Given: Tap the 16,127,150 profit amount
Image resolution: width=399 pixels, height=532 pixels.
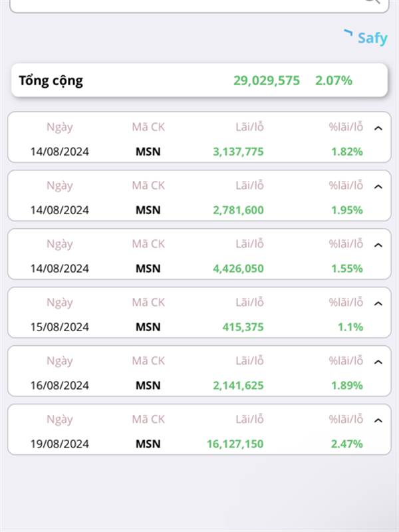Looking at the screenshot, I should pyautogui.click(x=235, y=444).
